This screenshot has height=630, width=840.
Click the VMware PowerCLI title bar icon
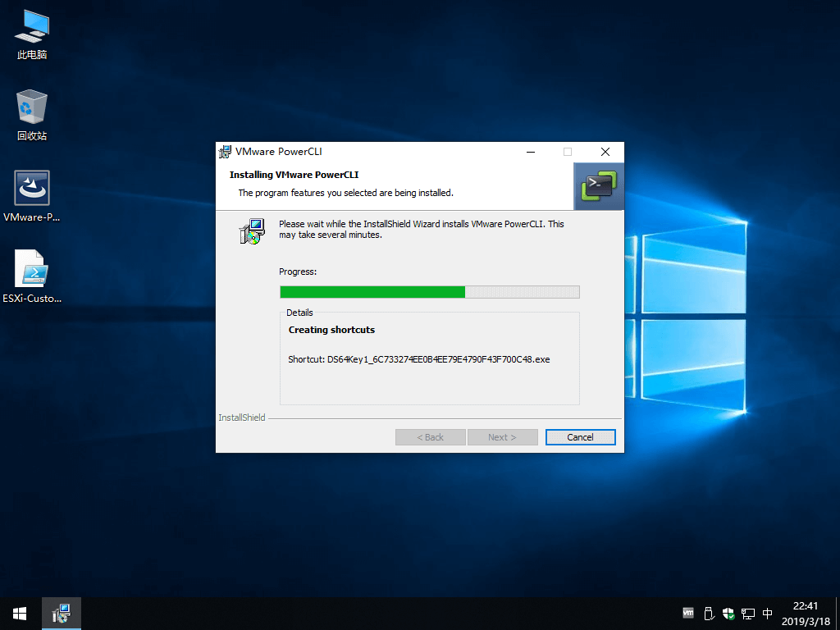coord(225,152)
